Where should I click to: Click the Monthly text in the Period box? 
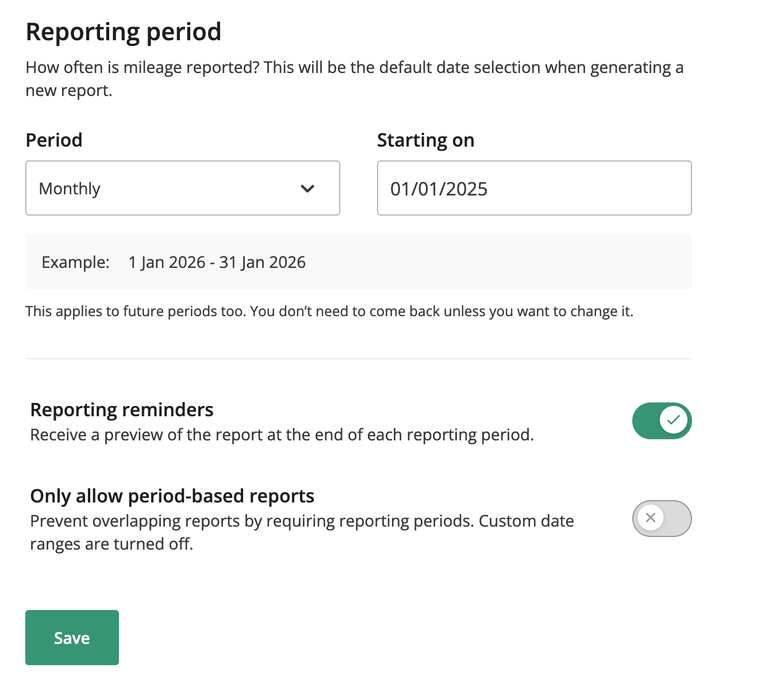point(69,188)
